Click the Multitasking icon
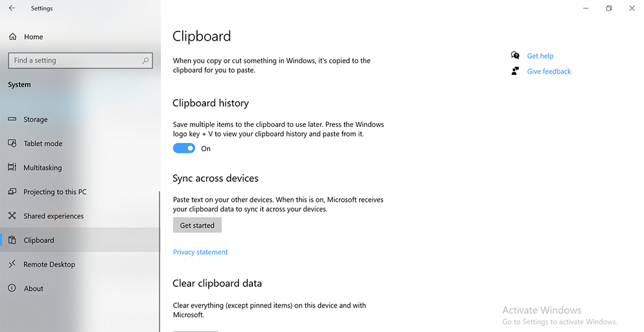The width and height of the screenshot is (644, 332). 12,167
